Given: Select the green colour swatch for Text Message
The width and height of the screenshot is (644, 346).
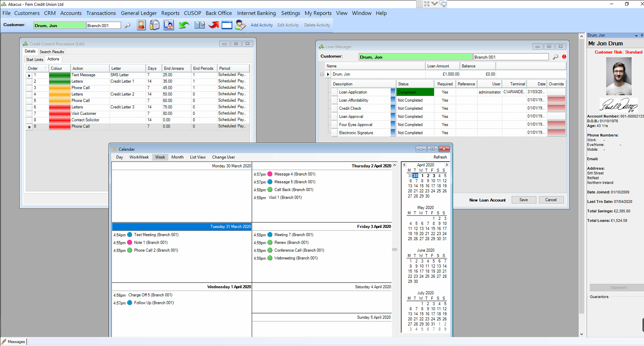Looking at the screenshot, I should 59,75.
